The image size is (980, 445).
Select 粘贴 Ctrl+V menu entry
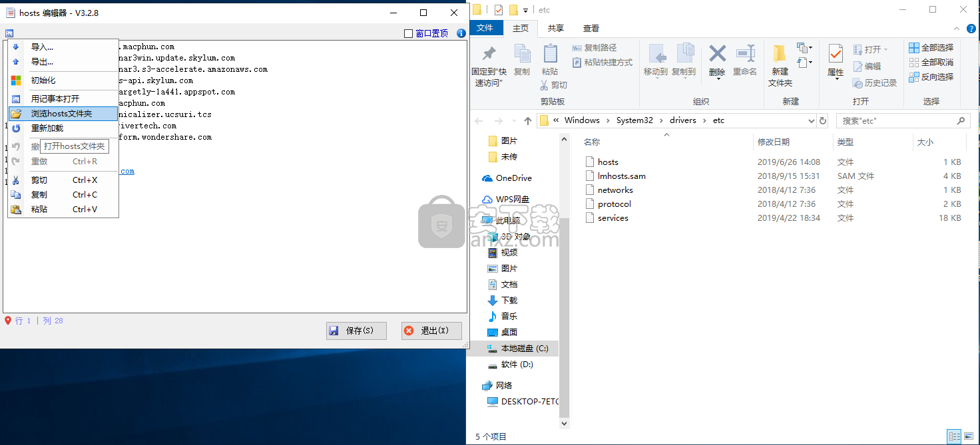(x=63, y=210)
